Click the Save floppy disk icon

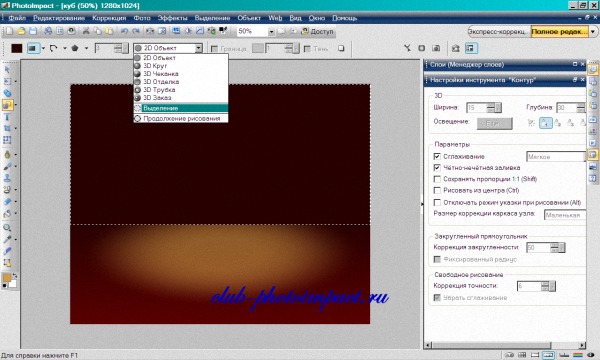tap(33, 31)
